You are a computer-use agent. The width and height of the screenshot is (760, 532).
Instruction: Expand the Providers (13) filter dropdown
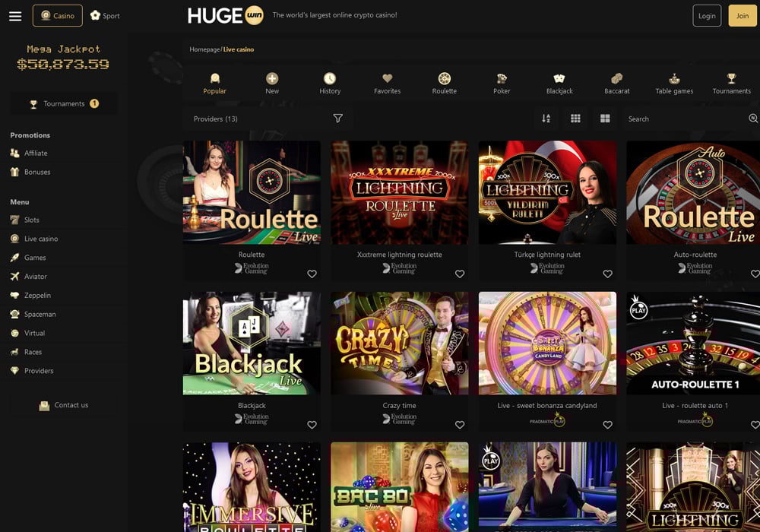pyautogui.click(x=268, y=119)
